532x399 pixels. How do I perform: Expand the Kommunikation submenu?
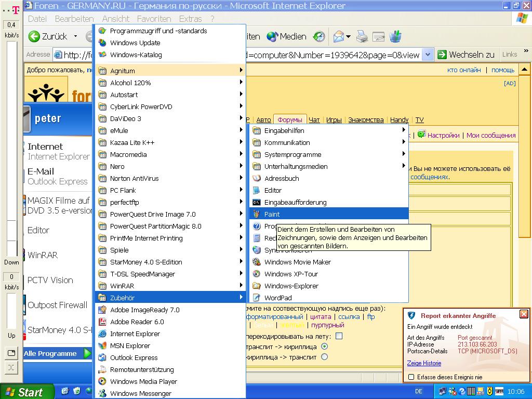coord(329,142)
